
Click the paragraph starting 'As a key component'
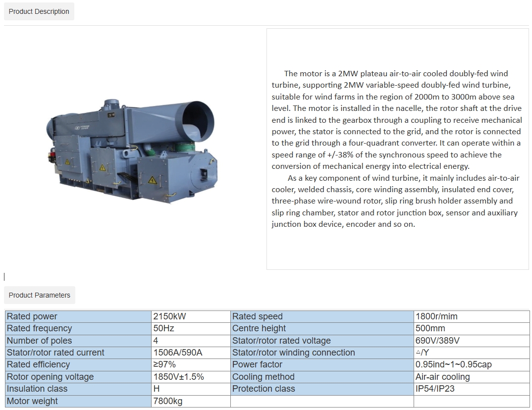tap(395, 201)
